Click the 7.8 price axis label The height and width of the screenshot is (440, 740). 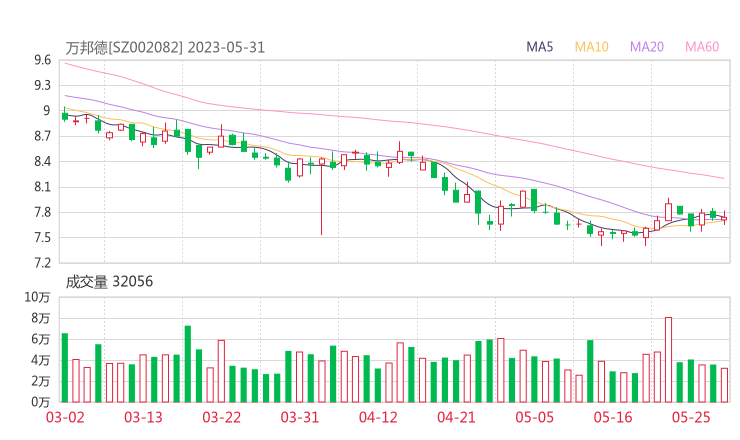[42, 212]
